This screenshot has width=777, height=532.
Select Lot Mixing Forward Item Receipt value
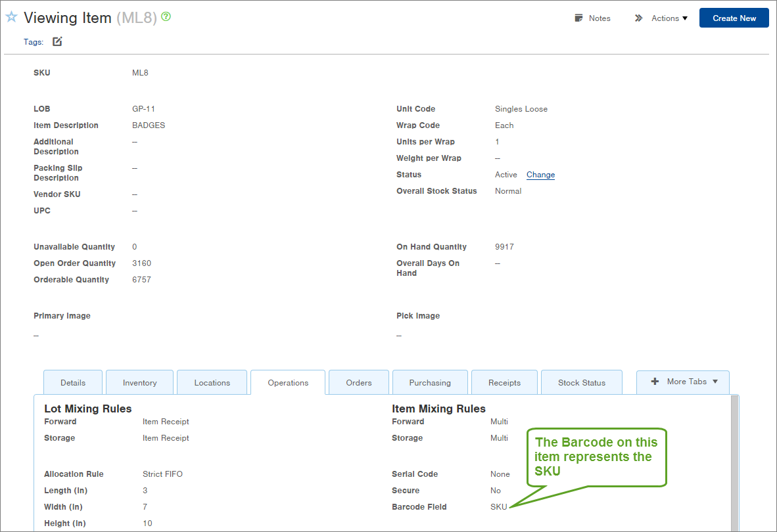coord(166,422)
